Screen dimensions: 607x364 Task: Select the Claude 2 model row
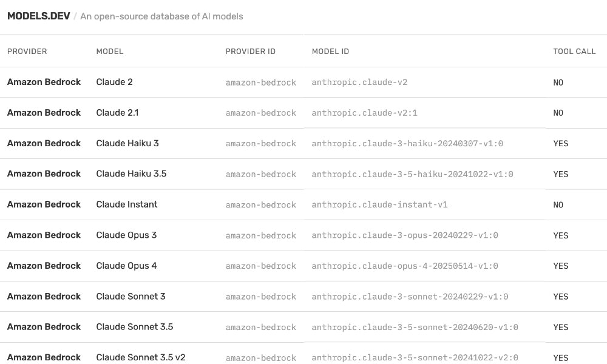[x=114, y=82]
